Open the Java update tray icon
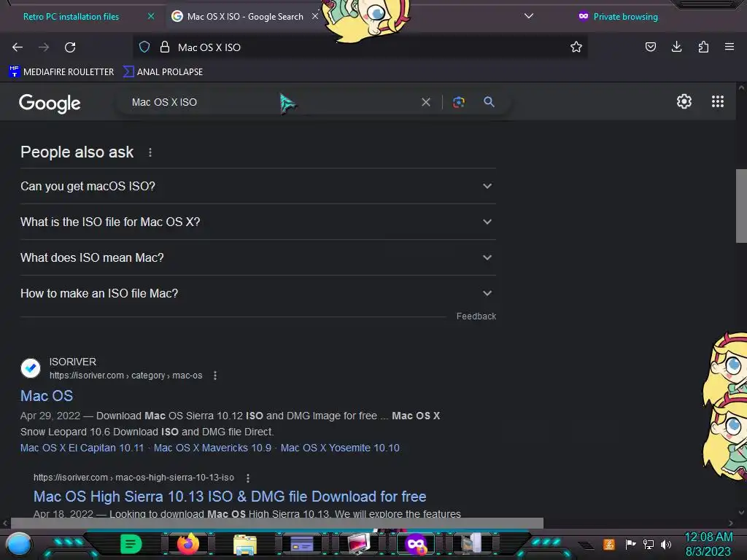Screen dimensions: 747x560 (x=609, y=544)
